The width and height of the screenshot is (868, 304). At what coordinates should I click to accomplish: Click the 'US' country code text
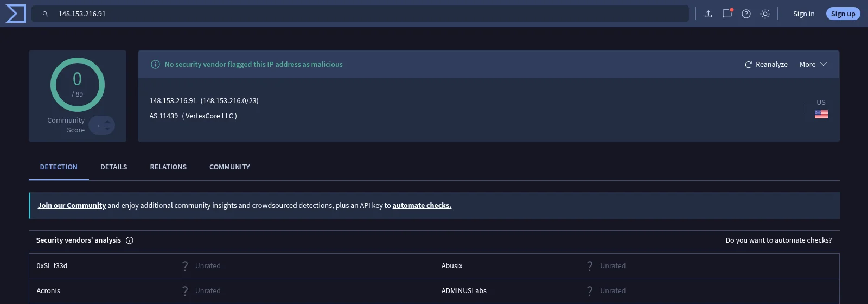click(x=821, y=102)
